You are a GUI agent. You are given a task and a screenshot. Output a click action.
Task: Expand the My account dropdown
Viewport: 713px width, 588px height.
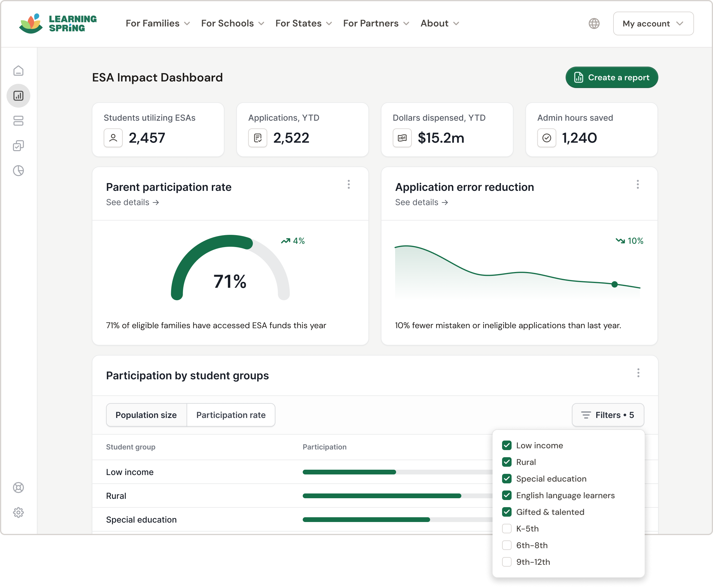point(653,23)
